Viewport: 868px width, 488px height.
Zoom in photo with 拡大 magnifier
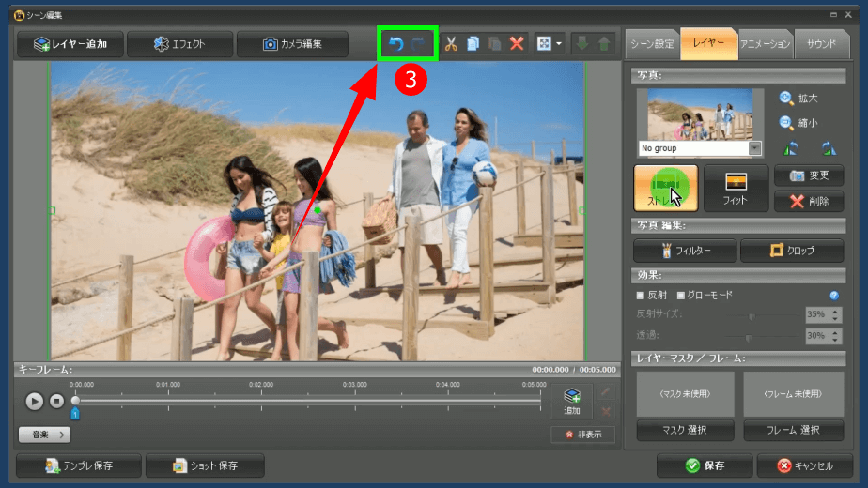coord(786,98)
